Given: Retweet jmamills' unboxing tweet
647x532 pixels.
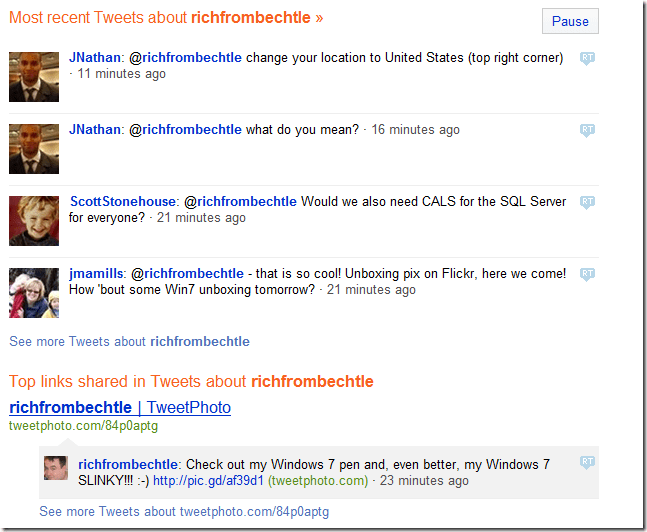Looking at the screenshot, I should [587, 274].
